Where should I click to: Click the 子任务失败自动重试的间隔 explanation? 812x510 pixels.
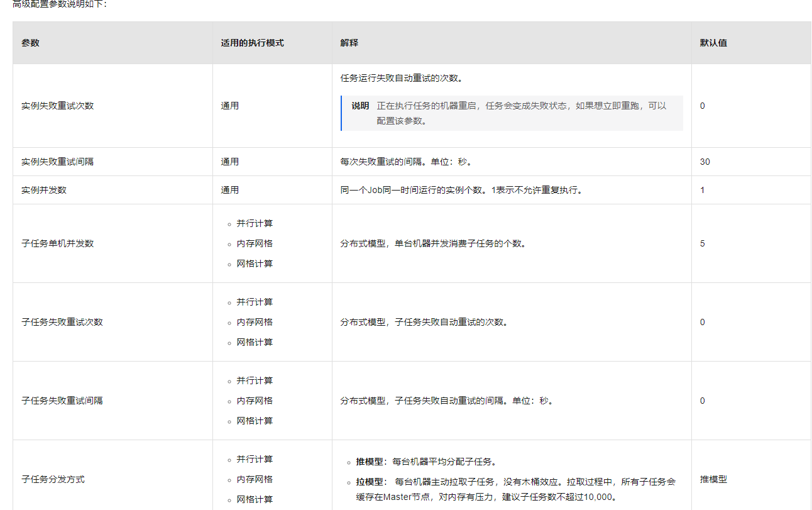click(x=447, y=401)
